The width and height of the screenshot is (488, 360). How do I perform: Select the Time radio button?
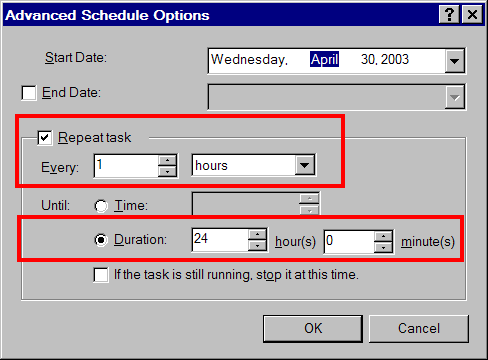click(x=101, y=206)
